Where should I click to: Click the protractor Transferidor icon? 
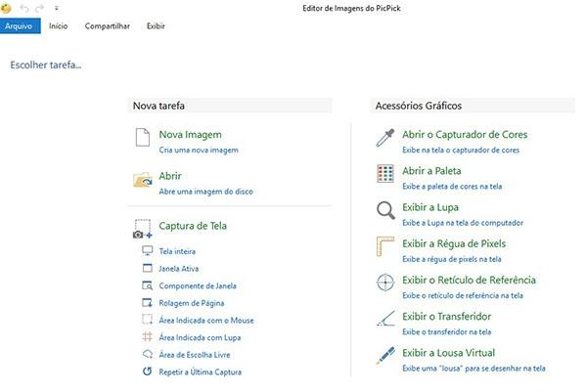point(385,319)
